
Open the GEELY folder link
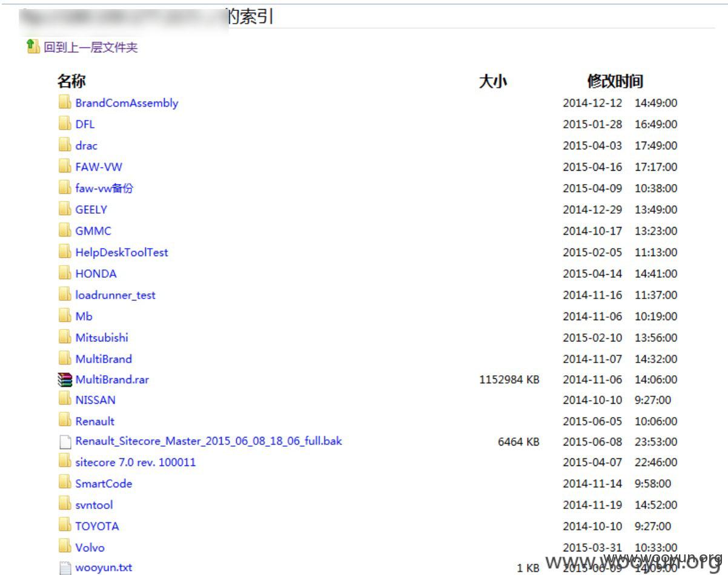[91, 209]
